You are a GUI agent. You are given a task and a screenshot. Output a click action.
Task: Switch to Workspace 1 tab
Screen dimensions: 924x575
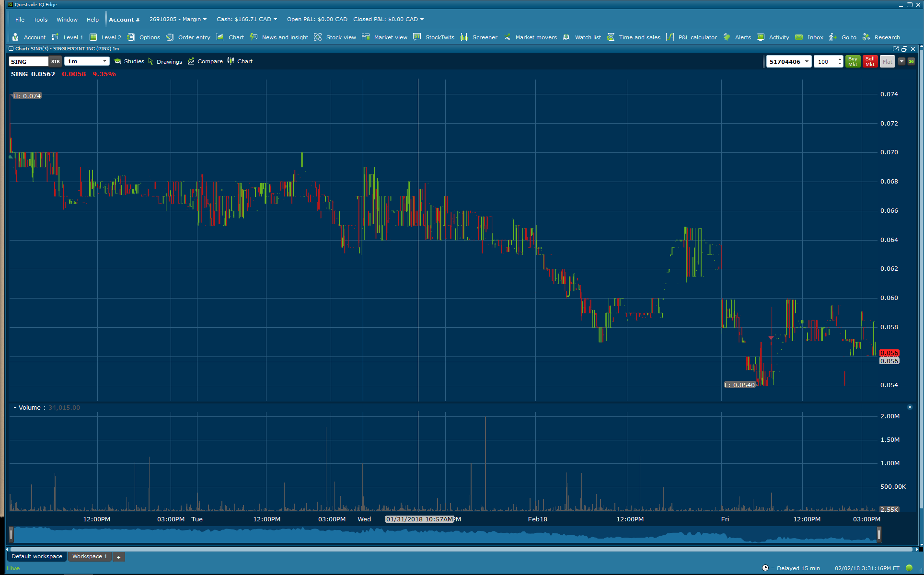(x=90, y=556)
